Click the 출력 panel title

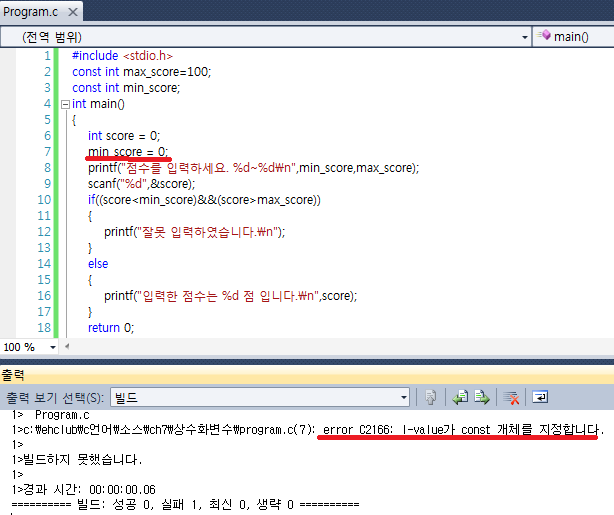click(x=13, y=375)
